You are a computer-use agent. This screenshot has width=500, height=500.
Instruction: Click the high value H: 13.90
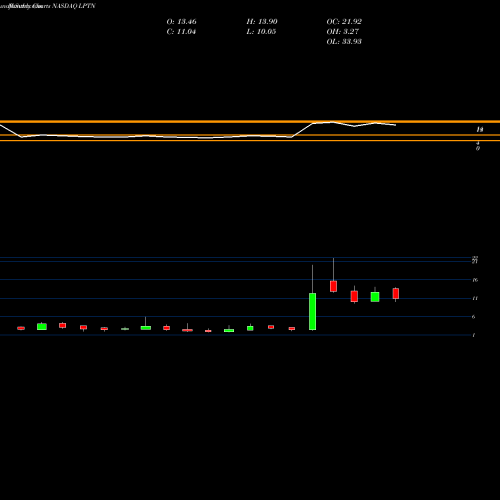[262, 22]
